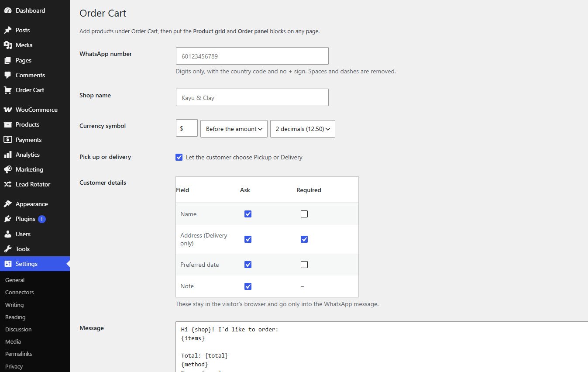Click the Users person icon

pyautogui.click(x=8, y=234)
